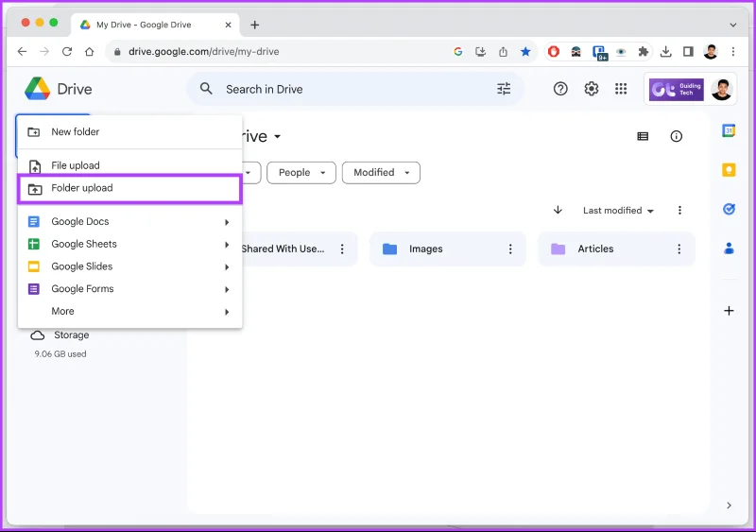756x532 pixels.
Task: Open Google Keep side panel
Action: click(729, 170)
